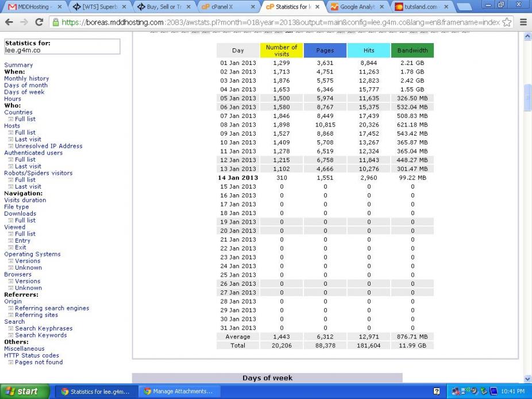Image resolution: width=532 pixels, height=399 pixels.
Task: Click the Visits duration link
Action: point(25,200)
